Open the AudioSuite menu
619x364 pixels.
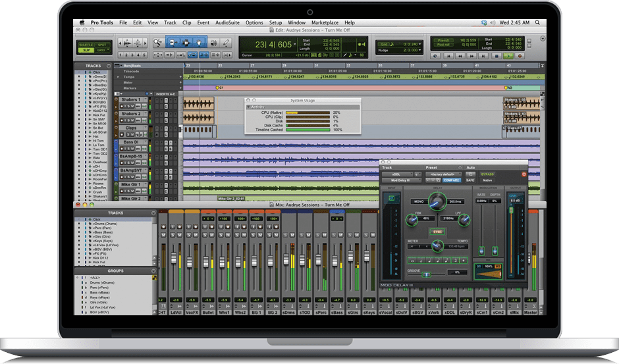coord(227,22)
